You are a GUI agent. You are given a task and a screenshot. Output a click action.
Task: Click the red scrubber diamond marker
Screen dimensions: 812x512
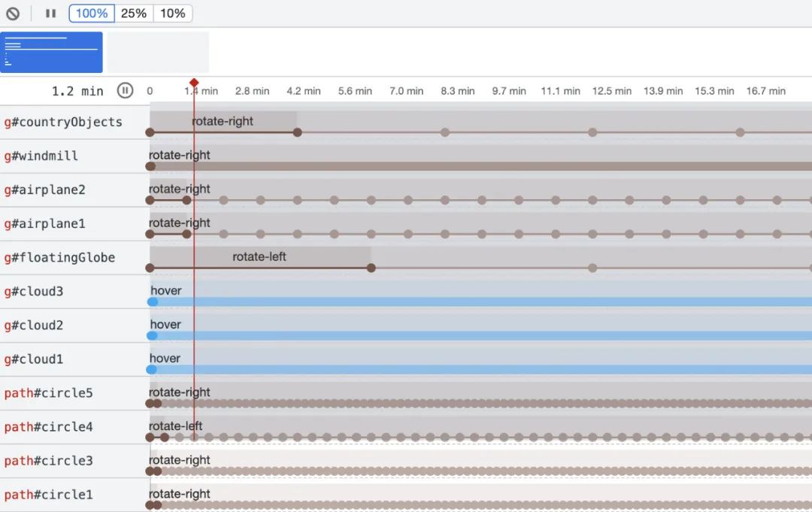194,82
